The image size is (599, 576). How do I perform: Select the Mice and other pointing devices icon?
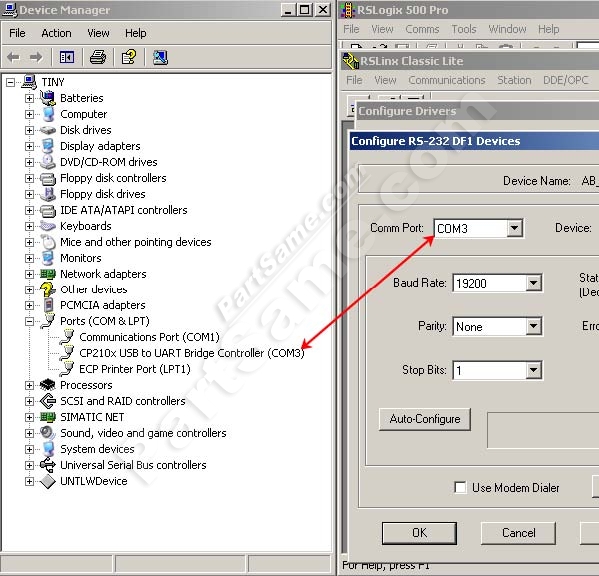coord(48,242)
